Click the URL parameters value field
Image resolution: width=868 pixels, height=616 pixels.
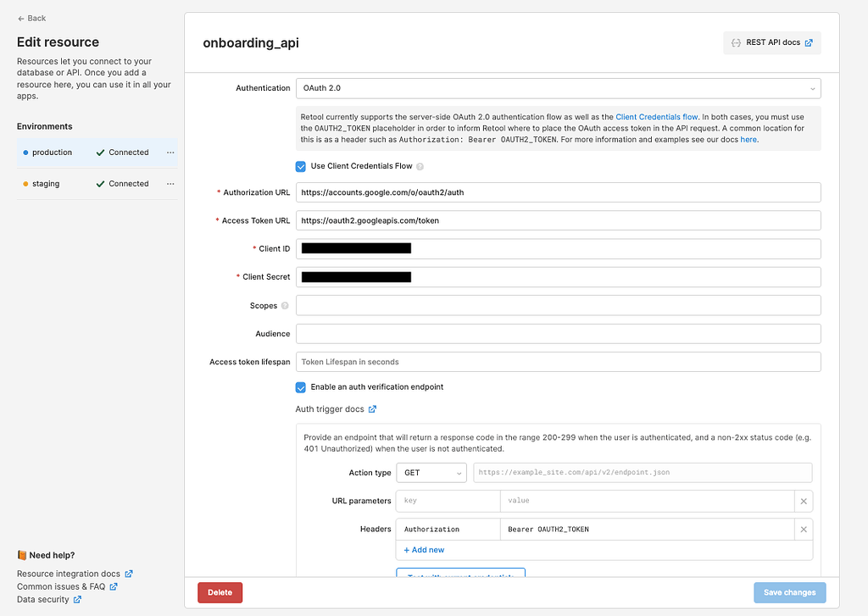pyautogui.click(x=647, y=501)
